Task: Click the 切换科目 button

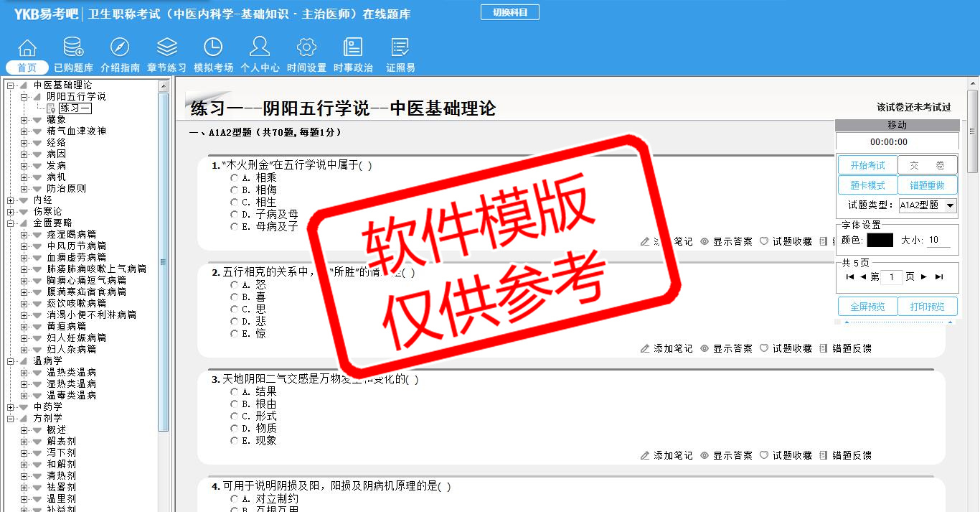Action: click(x=509, y=12)
